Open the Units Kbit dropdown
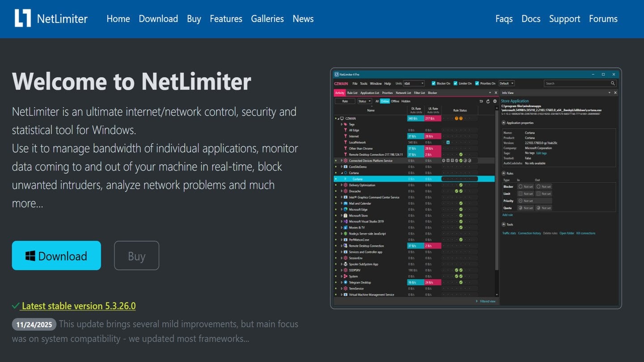Image resolution: width=644 pixels, height=362 pixels. 414,83
